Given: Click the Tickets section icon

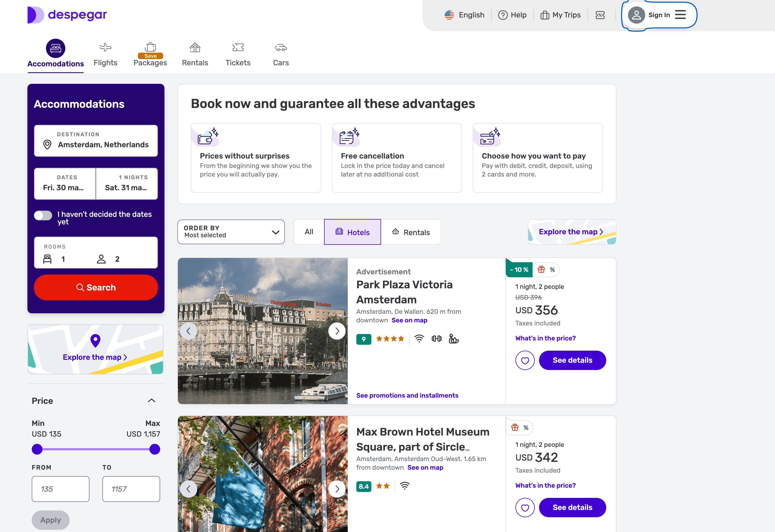Looking at the screenshot, I should [x=238, y=48].
